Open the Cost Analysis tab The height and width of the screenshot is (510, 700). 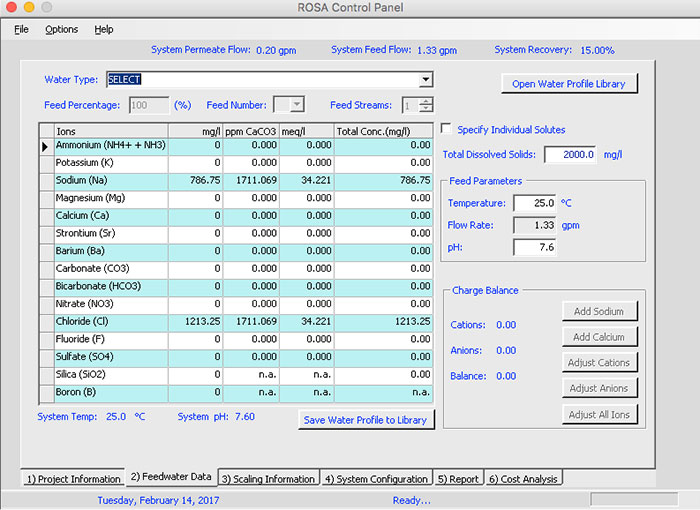523,479
